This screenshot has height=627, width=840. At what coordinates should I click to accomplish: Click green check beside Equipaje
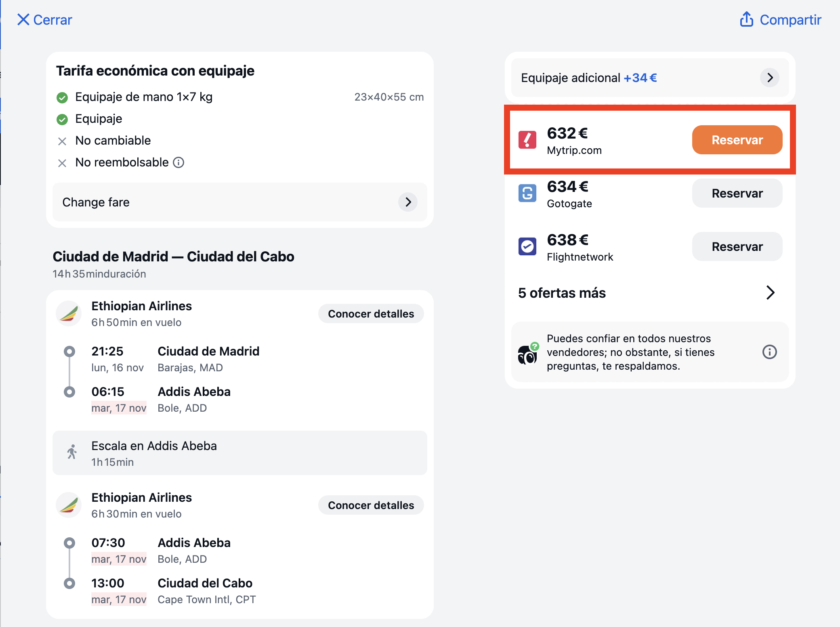pyautogui.click(x=62, y=120)
